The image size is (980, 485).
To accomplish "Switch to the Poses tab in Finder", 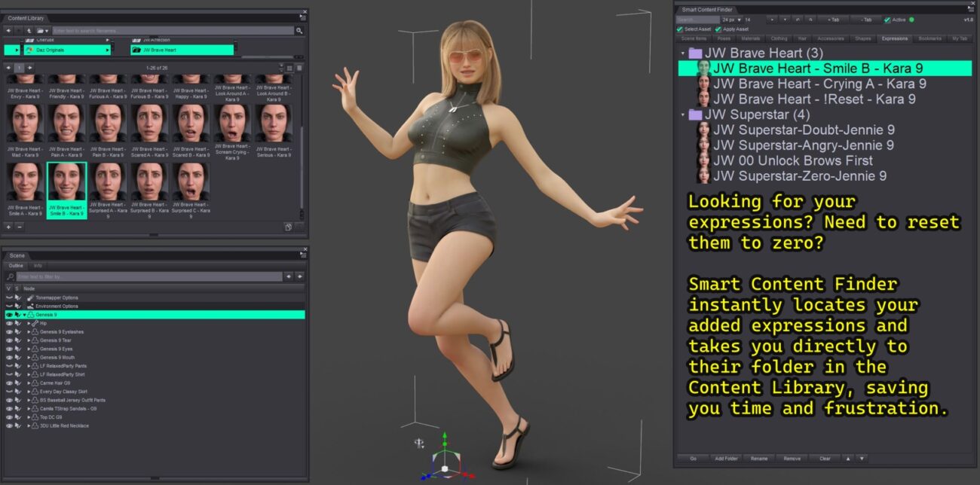I will tap(724, 38).
